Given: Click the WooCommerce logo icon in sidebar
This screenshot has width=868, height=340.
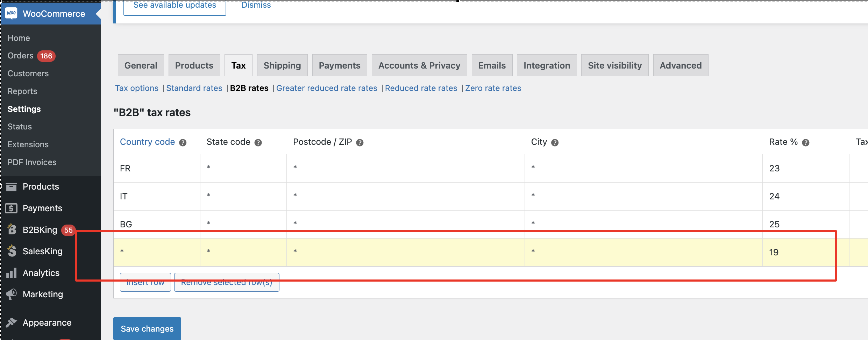Looking at the screenshot, I should click(x=11, y=14).
